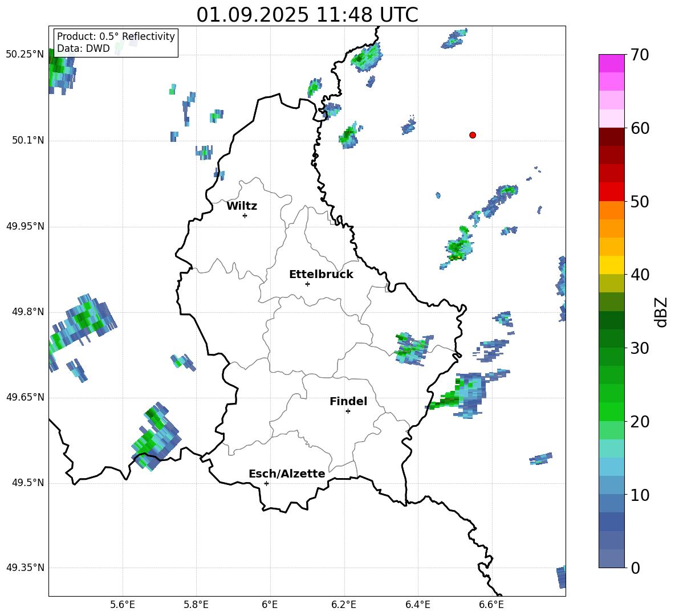Click the Esch/Alzette station cross marker
The height and width of the screenshot is (616, 675).
tap(266, 483)
